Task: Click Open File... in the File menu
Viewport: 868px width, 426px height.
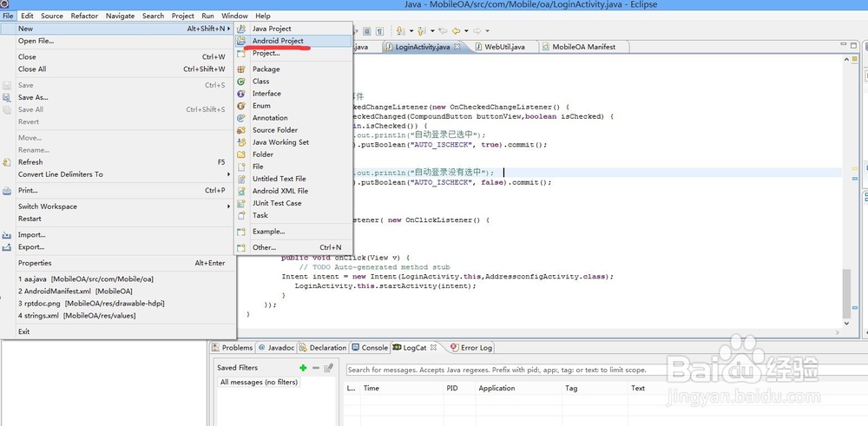Action: pyautogui.click(x=118, y=41)
